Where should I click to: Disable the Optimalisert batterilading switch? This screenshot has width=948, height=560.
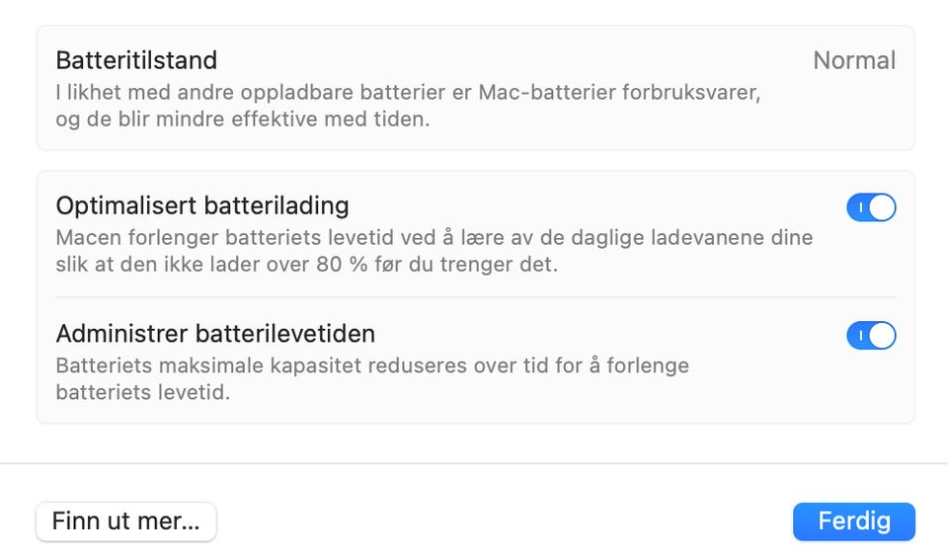coord(871,207)
